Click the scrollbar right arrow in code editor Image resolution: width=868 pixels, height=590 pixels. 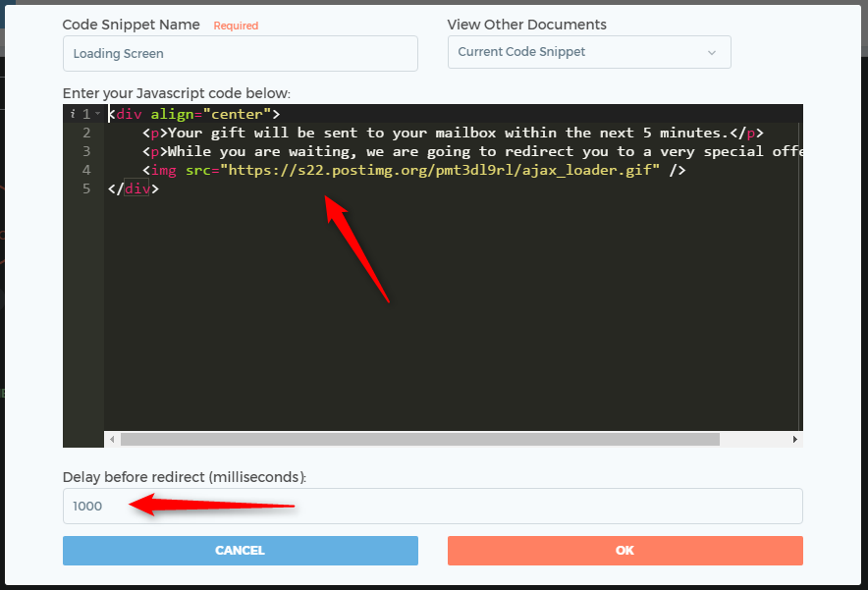click(x=795, y=440)
